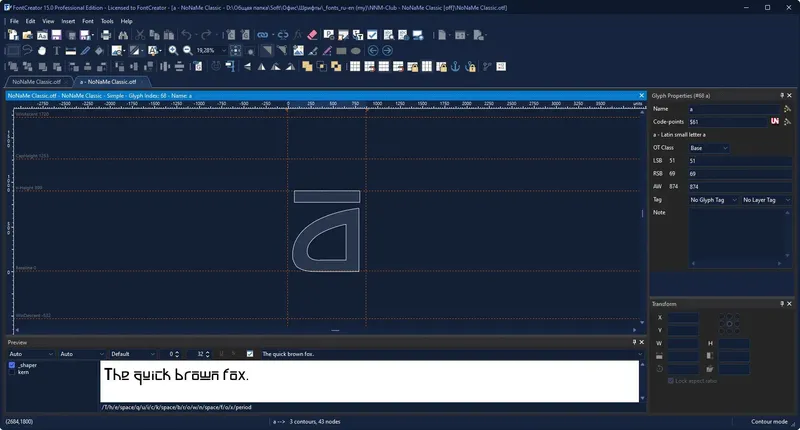Click the ellipse contour shape tool

point(356,50)
